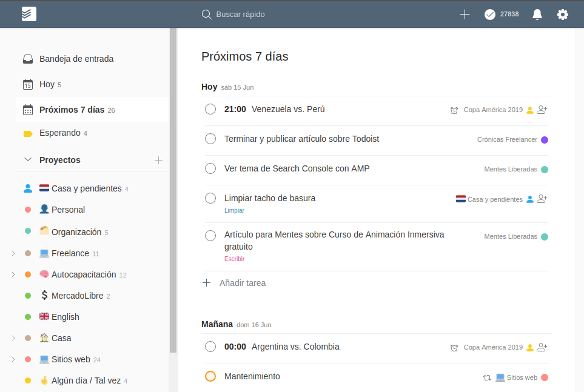Open the notifications bell
The height and width of the screenshot is (392, 584).
pyautogui.click(x=537, y=15)
